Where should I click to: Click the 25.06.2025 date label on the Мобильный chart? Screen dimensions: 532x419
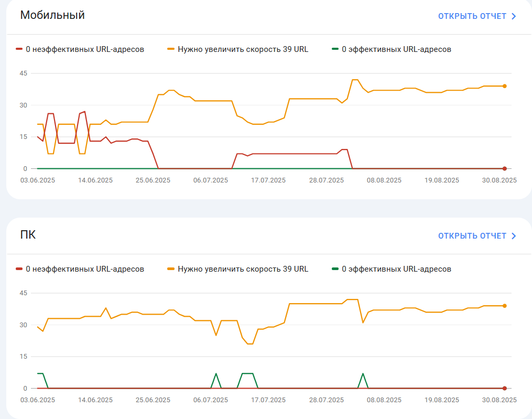[x=153, y=180]
